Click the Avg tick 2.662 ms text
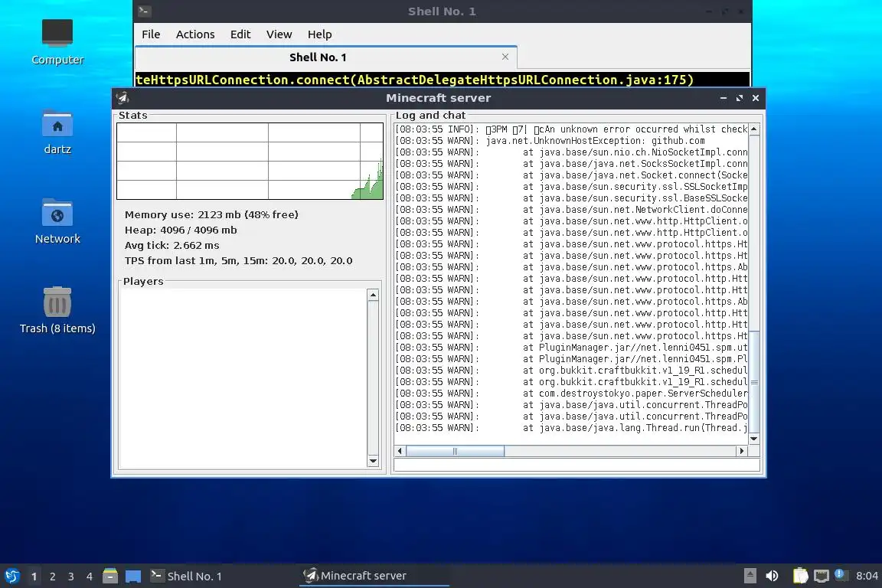The height and width of the screenshot is (588, 882). tap(171, 245)
